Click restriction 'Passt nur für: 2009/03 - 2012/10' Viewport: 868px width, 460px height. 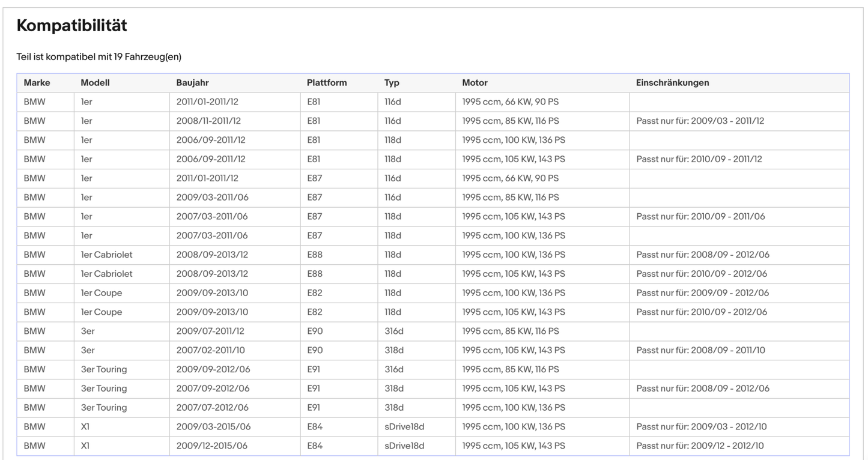click(701, 426)
